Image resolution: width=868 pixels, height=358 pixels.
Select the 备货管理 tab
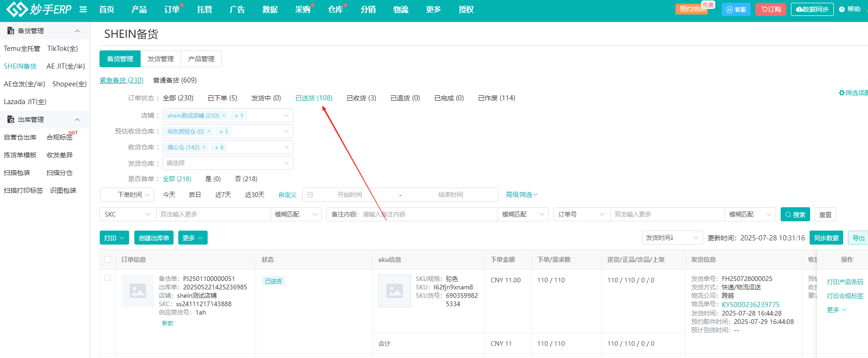tap(120, 59)
